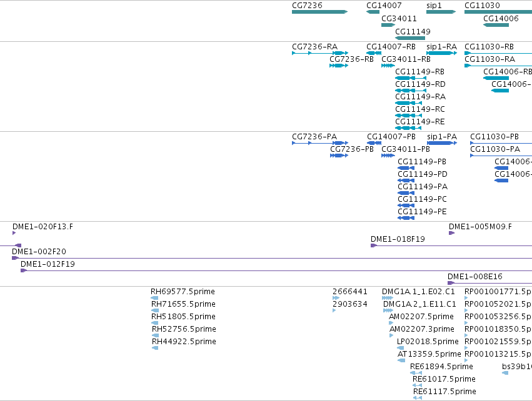Click feature 2903634
532x401 pixels.
click(334, 310)
